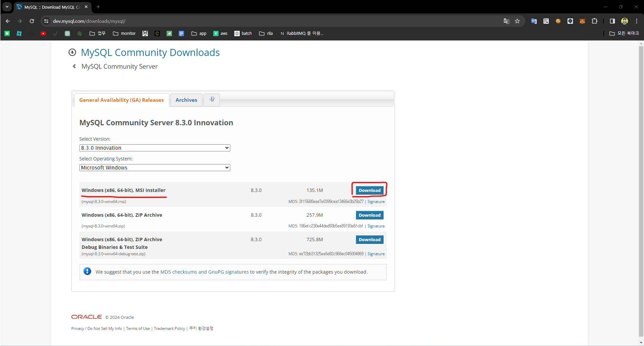Click the back chevron next to MySQL Community Server
This screenshot has height=346, width=644.
[x=74, y=66]
